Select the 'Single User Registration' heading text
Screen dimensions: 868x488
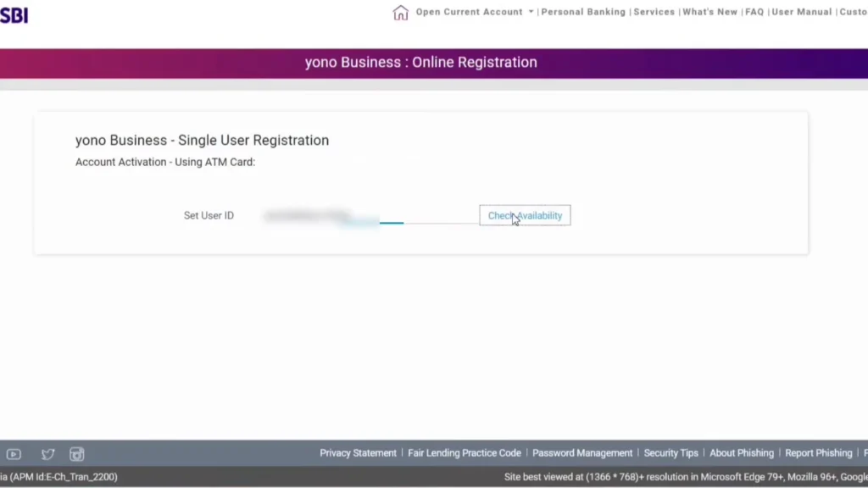point(253,140)
